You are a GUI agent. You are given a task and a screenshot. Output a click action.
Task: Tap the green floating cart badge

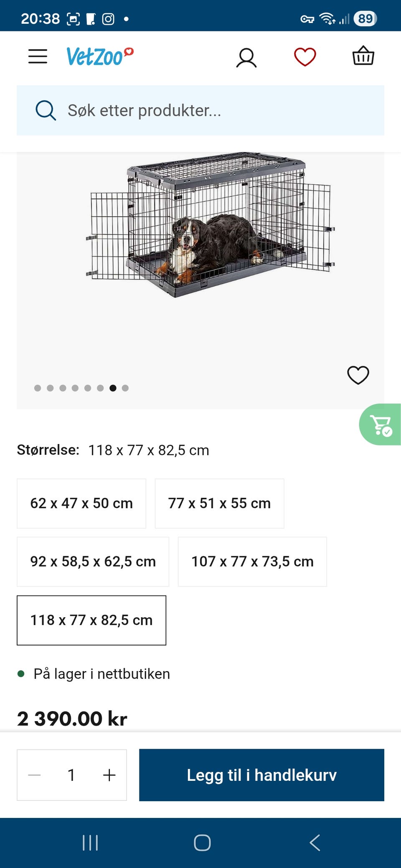coord(380,424)
